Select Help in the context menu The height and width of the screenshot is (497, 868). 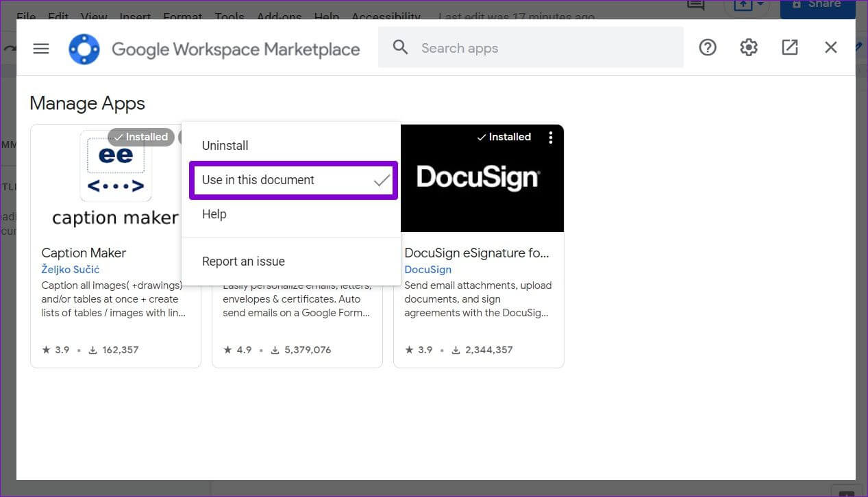(x=291, y=214)
